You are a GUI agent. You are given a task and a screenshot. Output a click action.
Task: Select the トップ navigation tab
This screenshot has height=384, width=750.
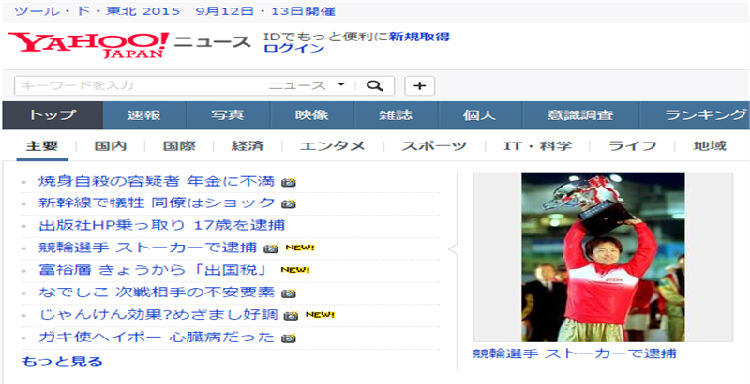pos(53,115)
